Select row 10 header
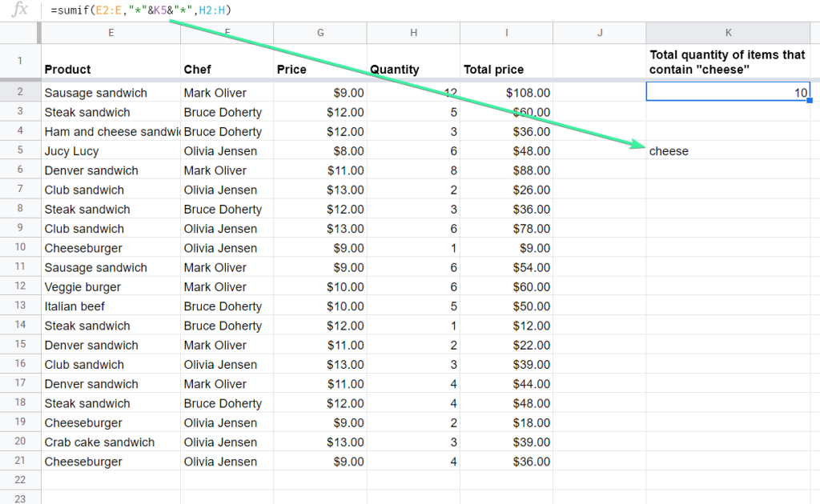820x504 pixels. click(x=20, y=247)
